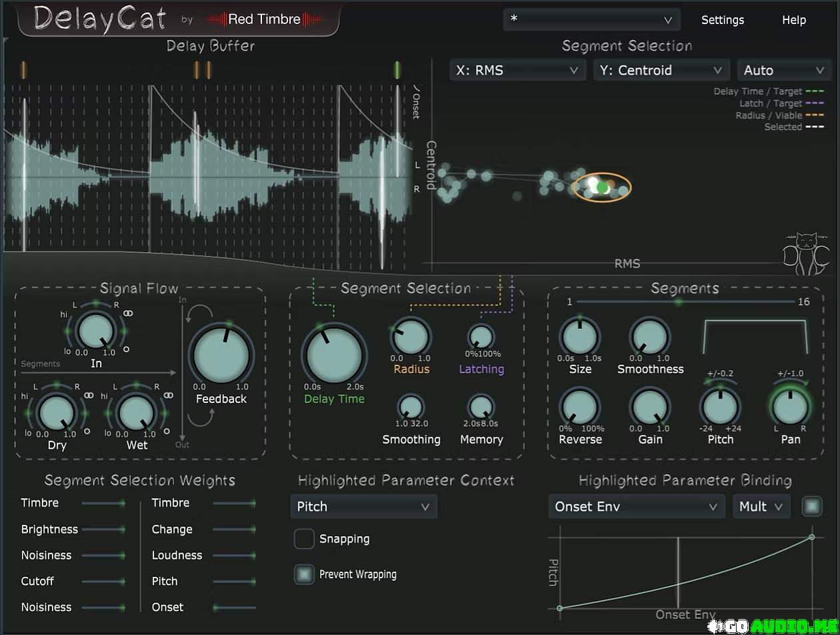Screen dimensions: 840x635
Task: Click the segment envelope shape display
Action: [755, 336]
